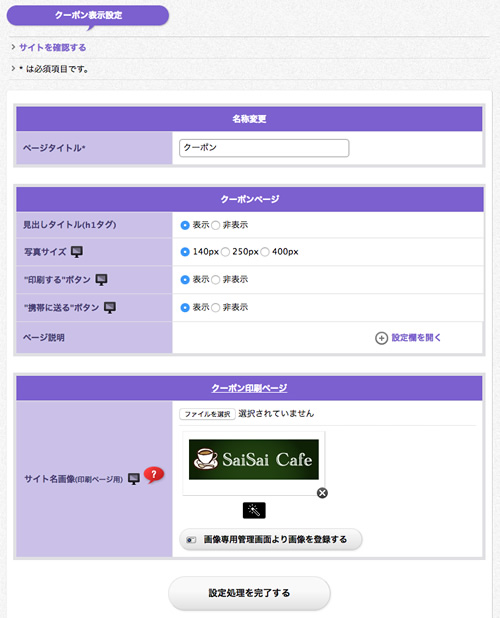This screenshot has width=500, height=618.
Task: Click plus circle icon next to 設定欄を開く
Action: pyautogui.click(x=381, y=338)
